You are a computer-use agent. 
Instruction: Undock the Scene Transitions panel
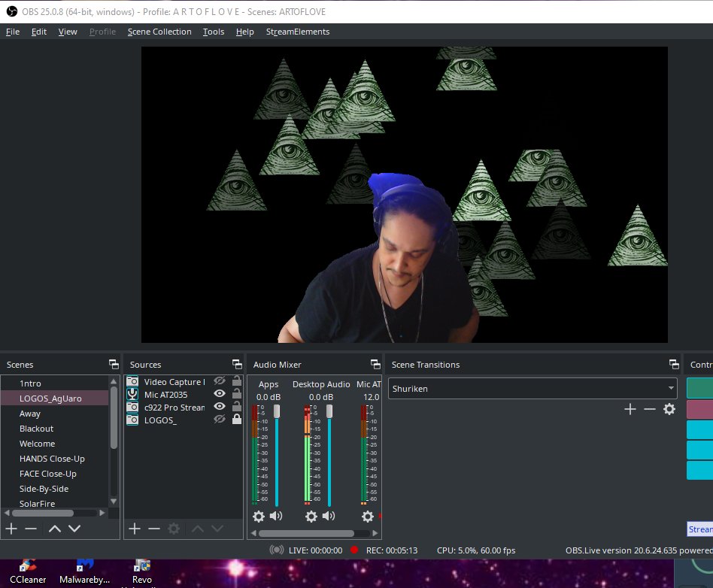tap(675, 364)
